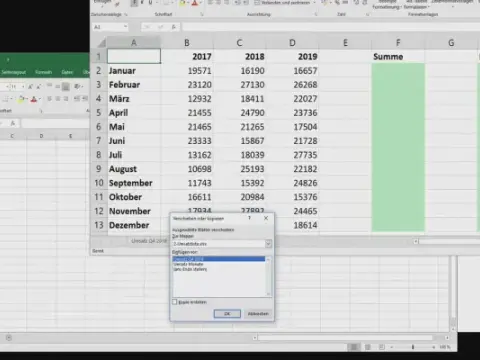Screen dimensions: 480x360
Task: Tick the 'Kopie erstellen' checkbox
Action: point(174,302)
